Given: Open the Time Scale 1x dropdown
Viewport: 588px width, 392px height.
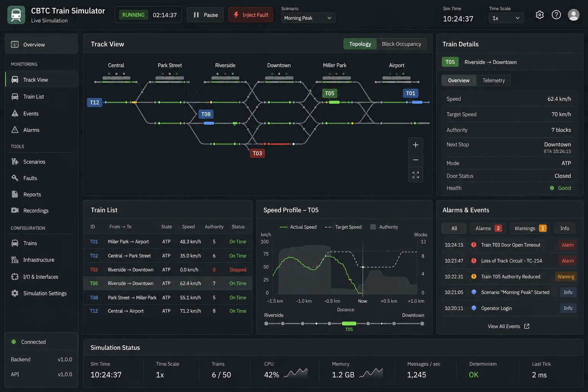Looking at the screenshot, I should coord(506,18).
